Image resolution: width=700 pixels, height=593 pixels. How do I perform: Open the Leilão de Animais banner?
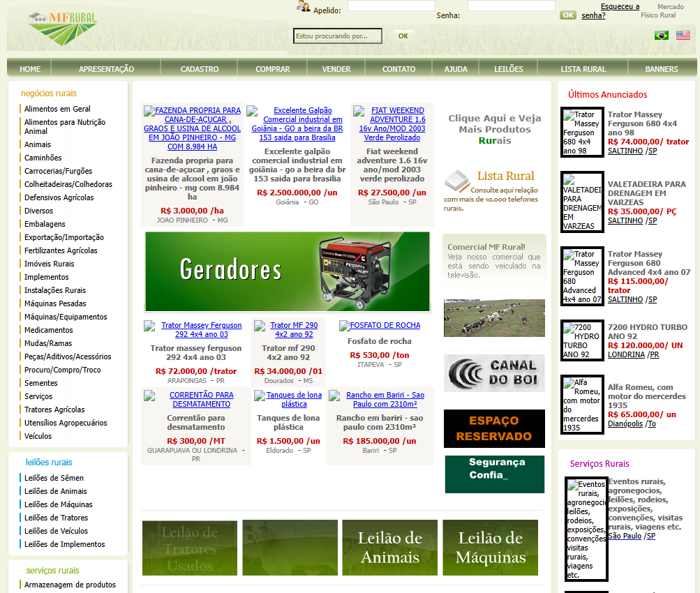[x=389, y=548]
